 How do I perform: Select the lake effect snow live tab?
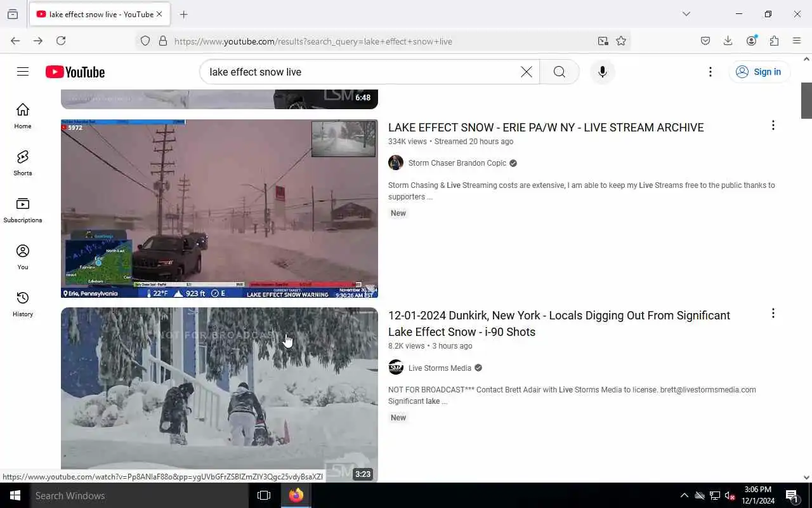[99, 14]
